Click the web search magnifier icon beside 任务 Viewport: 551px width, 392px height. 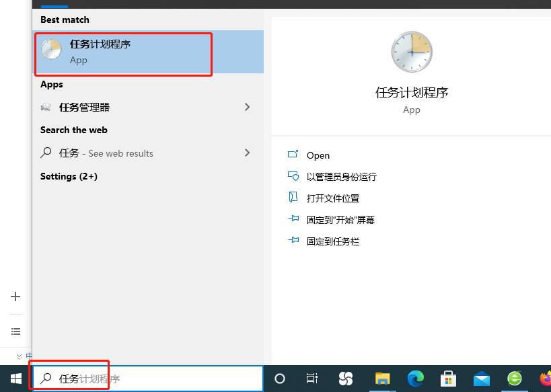pyautogui.click(x=46, y=153)
